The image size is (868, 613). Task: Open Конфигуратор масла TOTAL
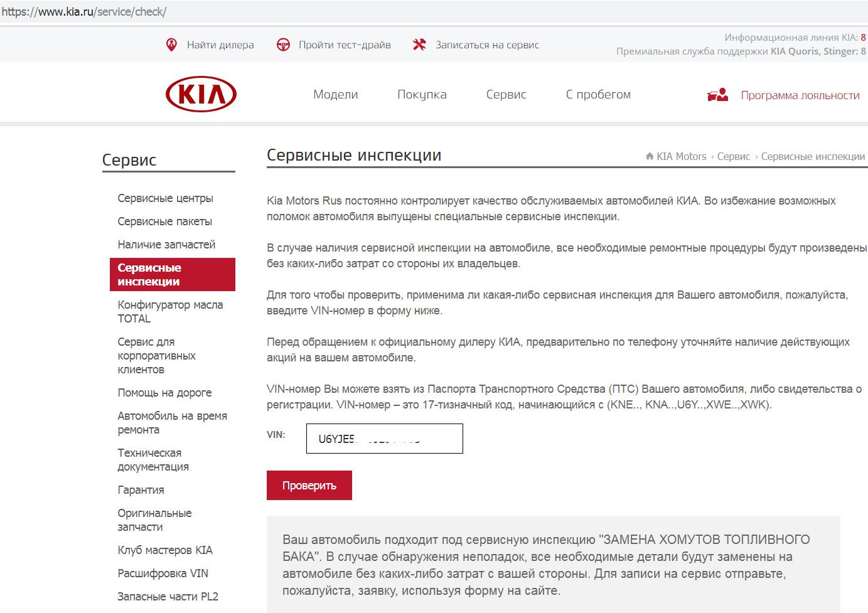[x=170, y=312]
